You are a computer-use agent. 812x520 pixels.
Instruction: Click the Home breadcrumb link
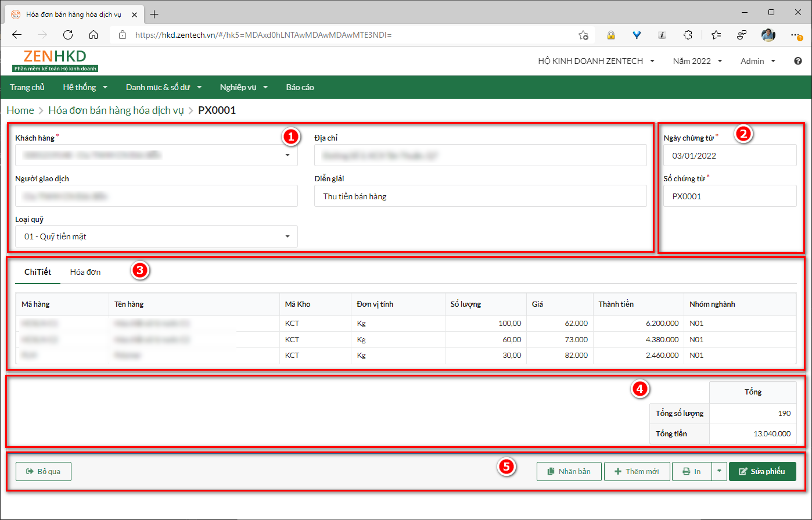20,110
